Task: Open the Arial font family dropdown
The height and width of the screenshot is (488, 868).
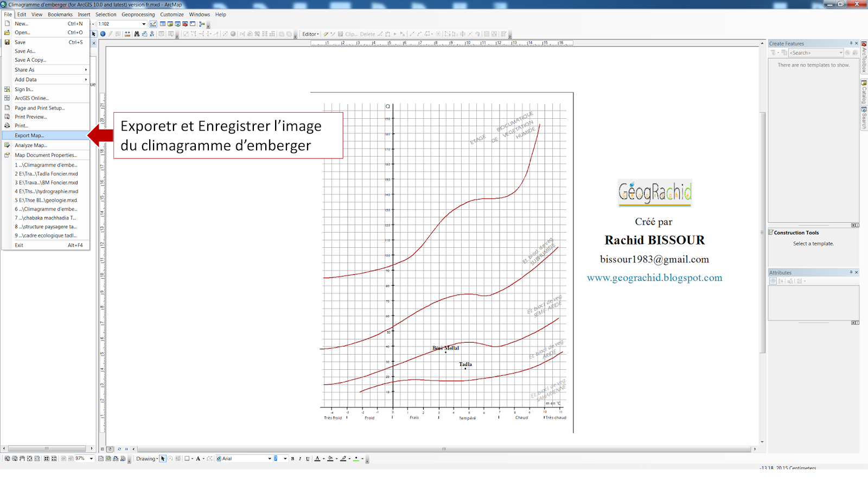Action: 270,458
